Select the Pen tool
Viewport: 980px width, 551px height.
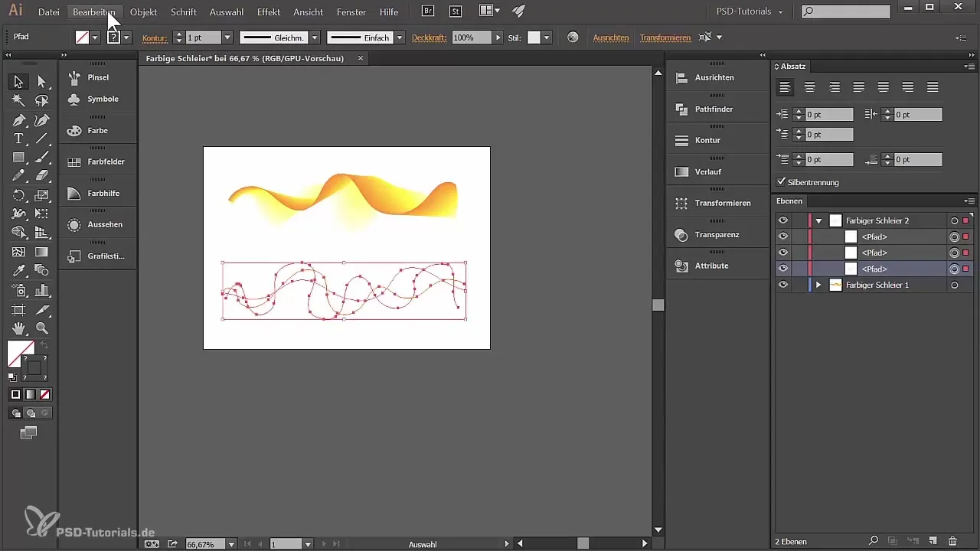18,120
